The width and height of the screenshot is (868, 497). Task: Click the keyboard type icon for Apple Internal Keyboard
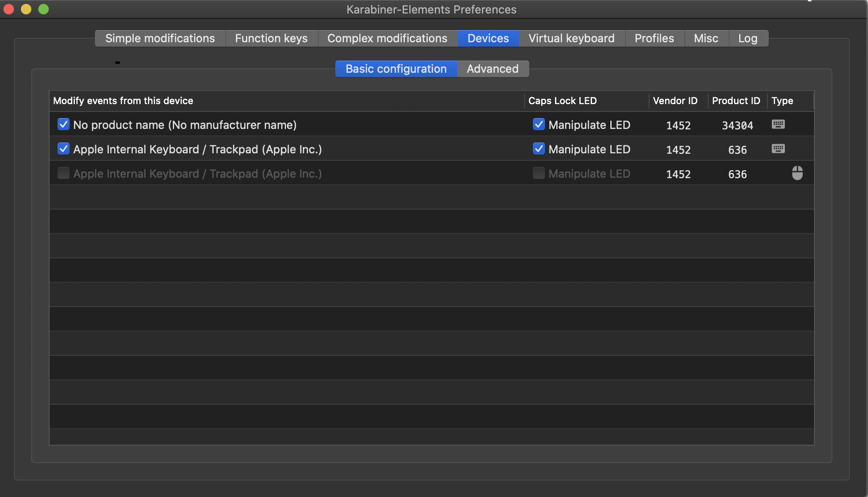pos(778,149)
